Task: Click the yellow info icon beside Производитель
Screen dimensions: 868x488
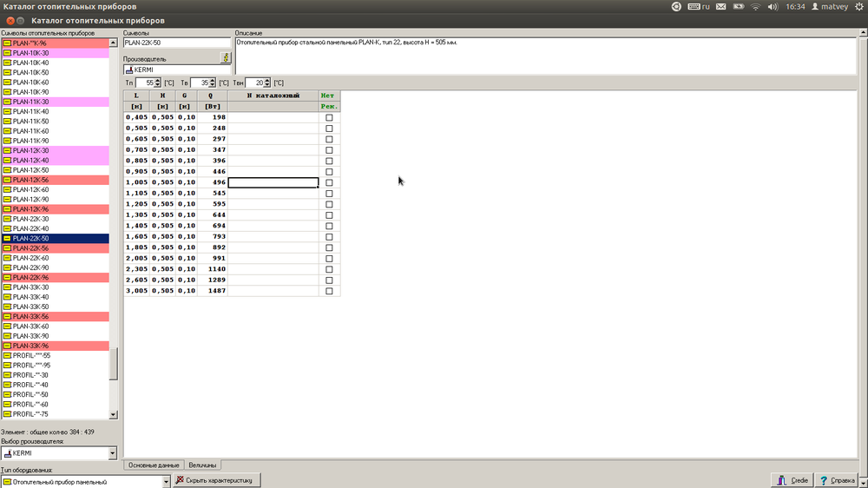Action: tap(227, 57)
